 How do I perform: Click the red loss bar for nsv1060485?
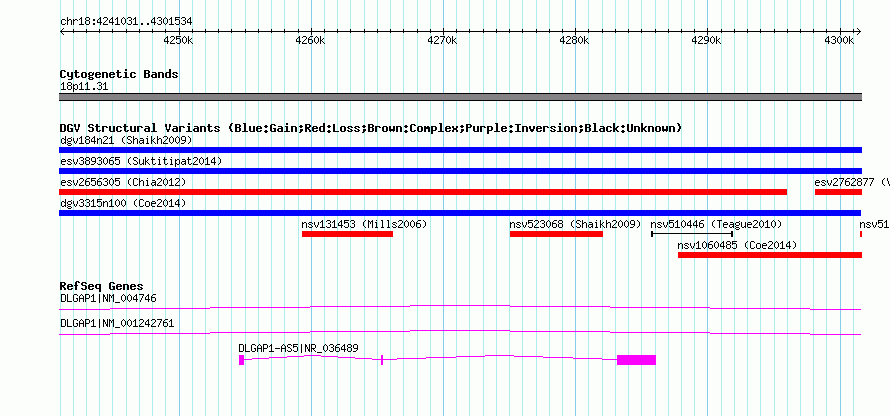(770, 255)
